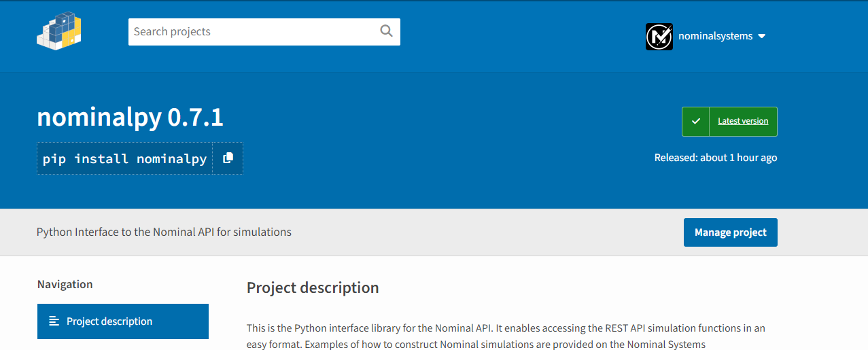Click the nominalsystems avatar image

(x=659, y=36)
